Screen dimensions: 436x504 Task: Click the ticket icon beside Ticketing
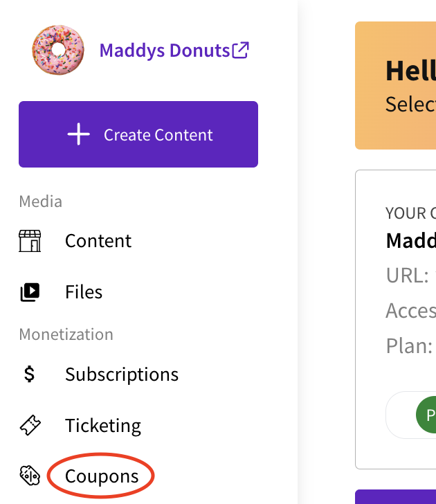pyautogui.click(x=30, y=425)
